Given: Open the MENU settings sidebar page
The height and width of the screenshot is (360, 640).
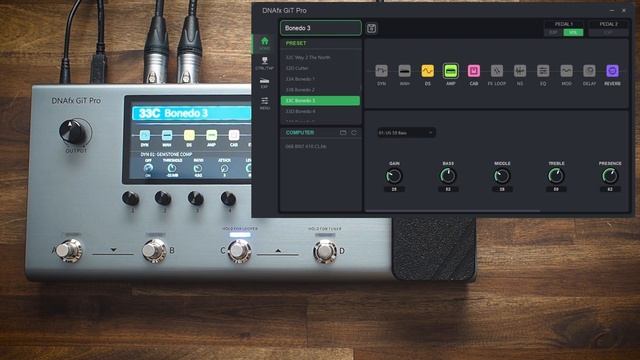Looking at the screenshot, I should (264, 103).
